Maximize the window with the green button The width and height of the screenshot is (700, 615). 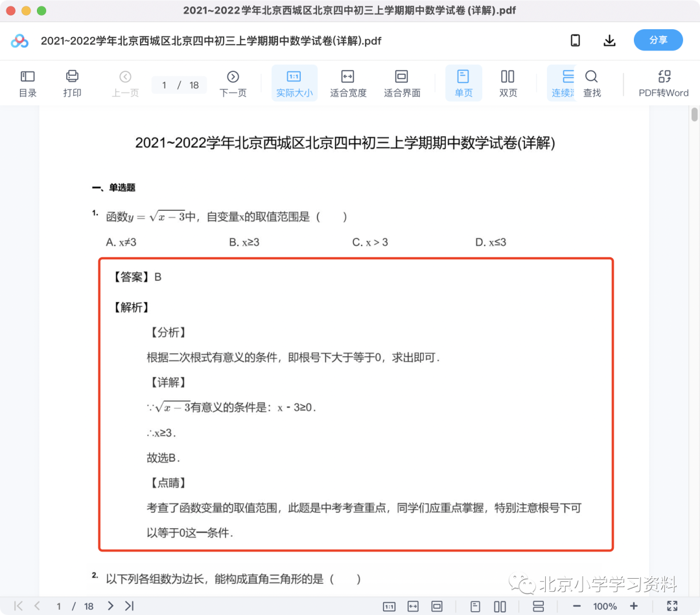(41, 11)
